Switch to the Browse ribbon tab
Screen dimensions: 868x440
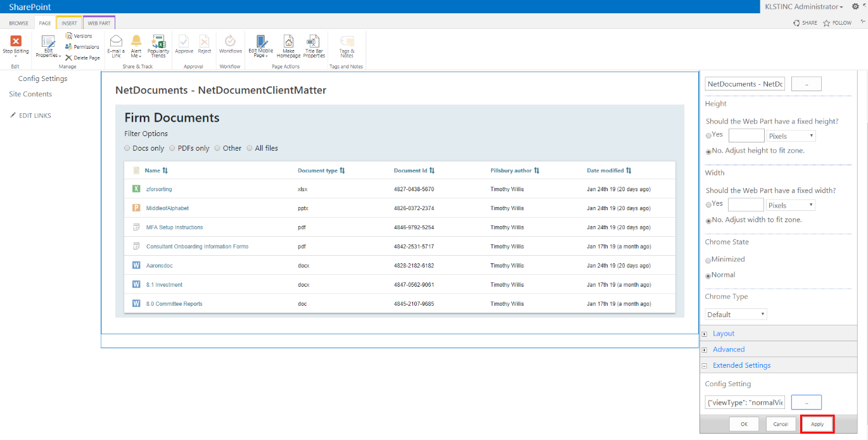point(18,23)
